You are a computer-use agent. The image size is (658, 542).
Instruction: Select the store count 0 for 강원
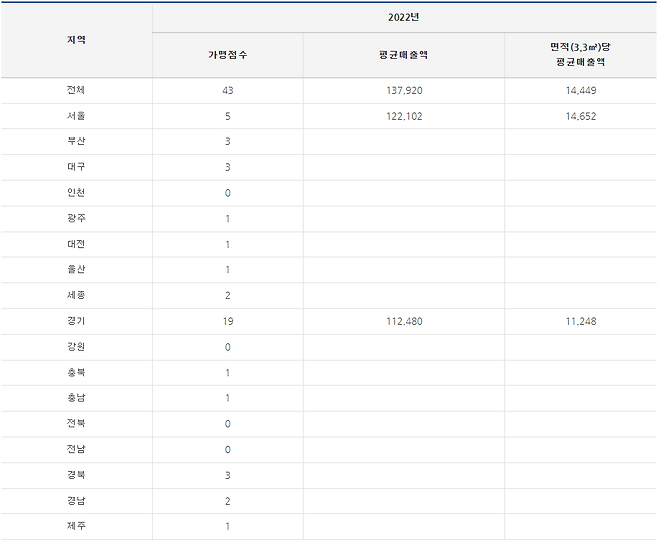(x=228, y=347)
